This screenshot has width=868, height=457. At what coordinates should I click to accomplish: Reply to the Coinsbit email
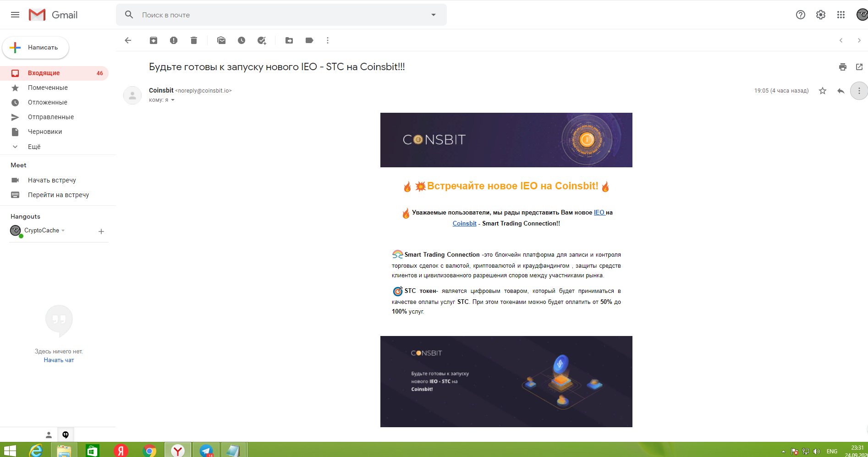[x=841, y=91]
